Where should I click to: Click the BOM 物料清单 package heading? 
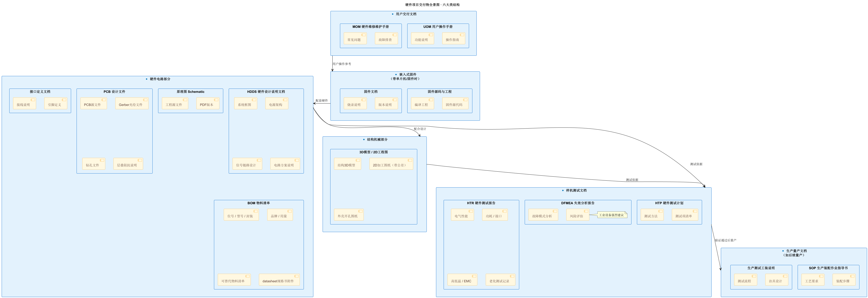pos(258,203)
